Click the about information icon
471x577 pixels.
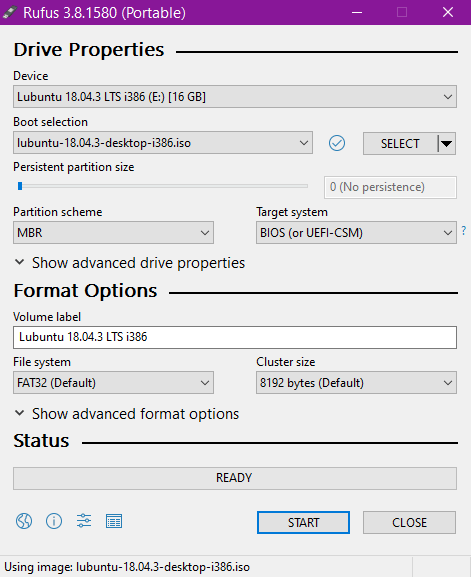tap(54, 521)
